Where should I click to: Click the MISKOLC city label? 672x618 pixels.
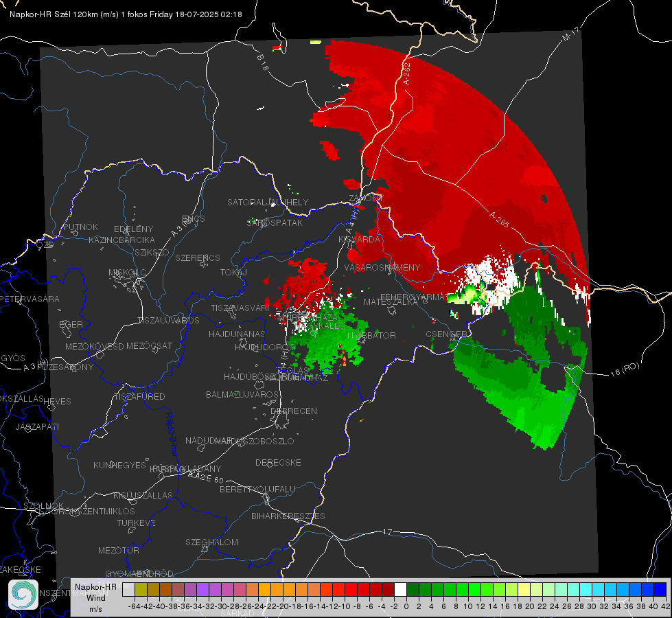coord(127,273)
